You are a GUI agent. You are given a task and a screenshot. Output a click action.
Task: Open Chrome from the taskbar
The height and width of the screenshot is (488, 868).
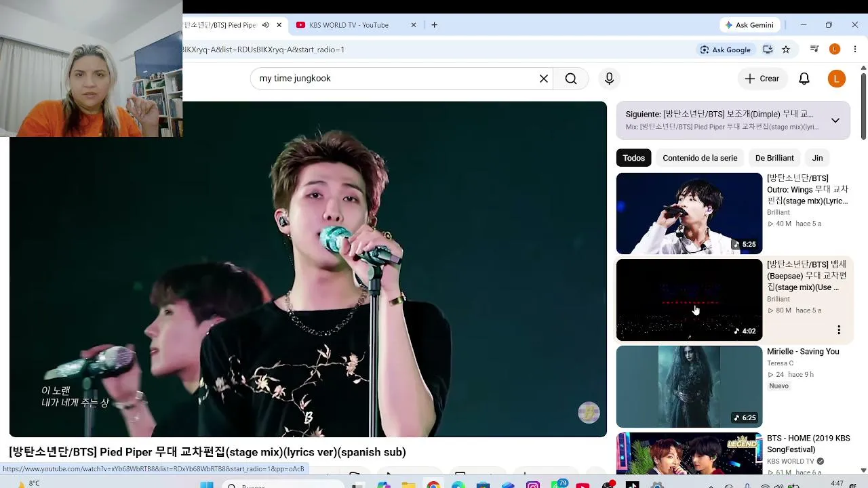tap(433, 485)
